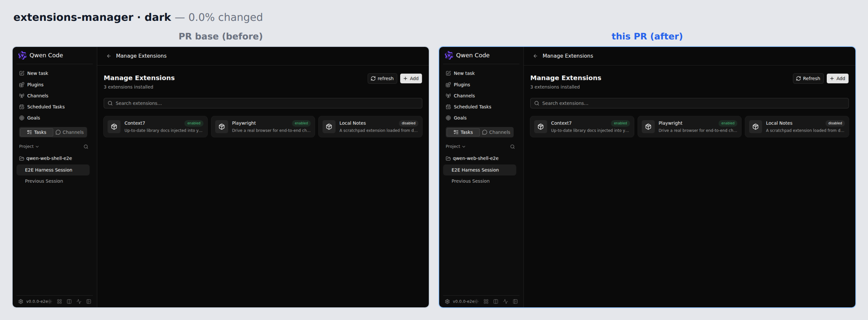The width and height of the screenshot is (868, 320).
Task: Collapse the sidebar in the before panel
Action: coord(89,301)
